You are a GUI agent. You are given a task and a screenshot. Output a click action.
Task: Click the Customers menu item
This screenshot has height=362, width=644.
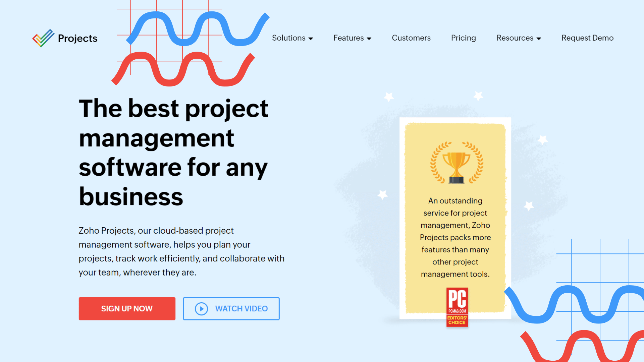[411, 38]
